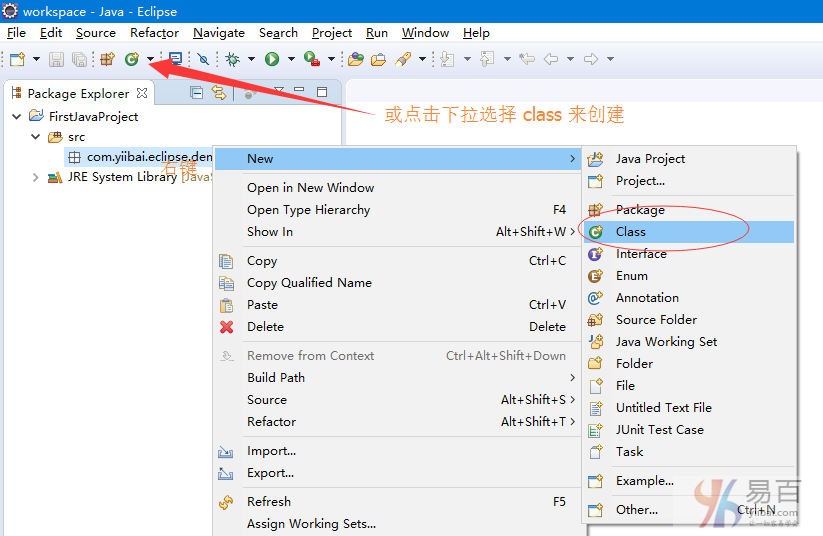The height and width of the screenshot is (536, 823).
Task: Click the New Java Class toolbar icon
Action: [132, 59]
